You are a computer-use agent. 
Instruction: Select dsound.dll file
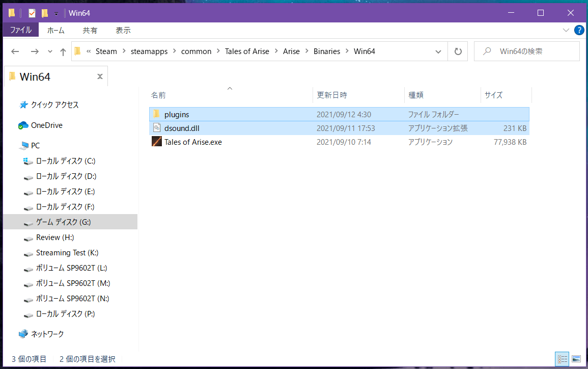(x=339, y=128)
